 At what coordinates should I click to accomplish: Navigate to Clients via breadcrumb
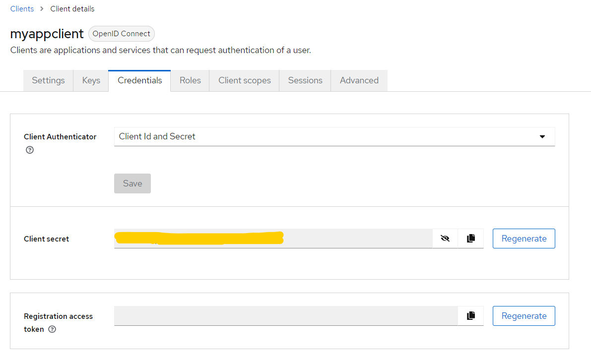22,9
